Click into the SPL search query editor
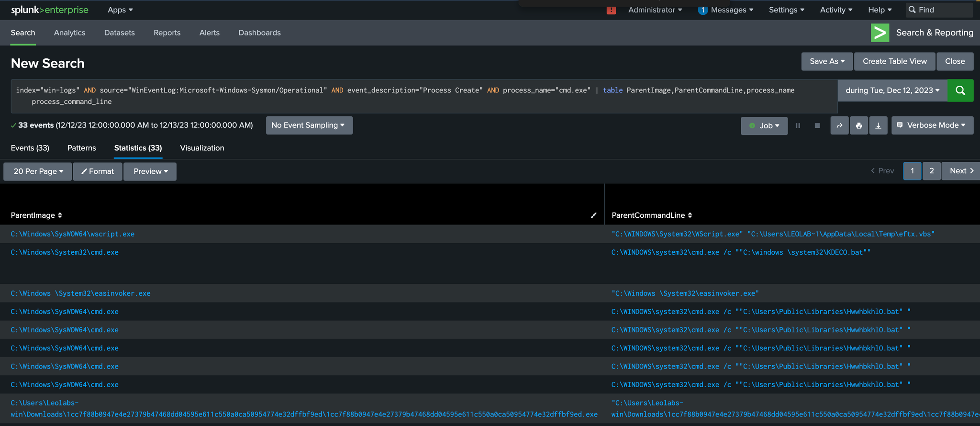Viewport: 980px width, 426px height. click(424, 96)
